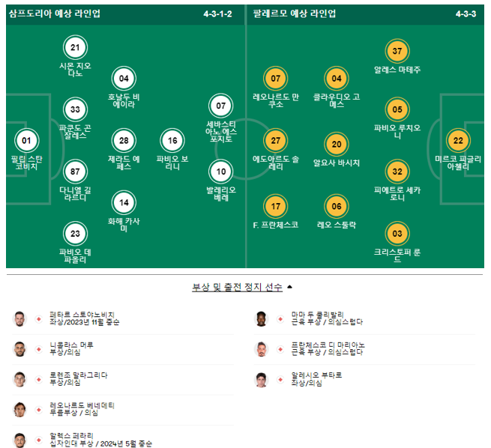Select the 팔레르모 예상 라인업 header
The height and width of the screenshot is (448, 491).
click(x=295, y=13)
